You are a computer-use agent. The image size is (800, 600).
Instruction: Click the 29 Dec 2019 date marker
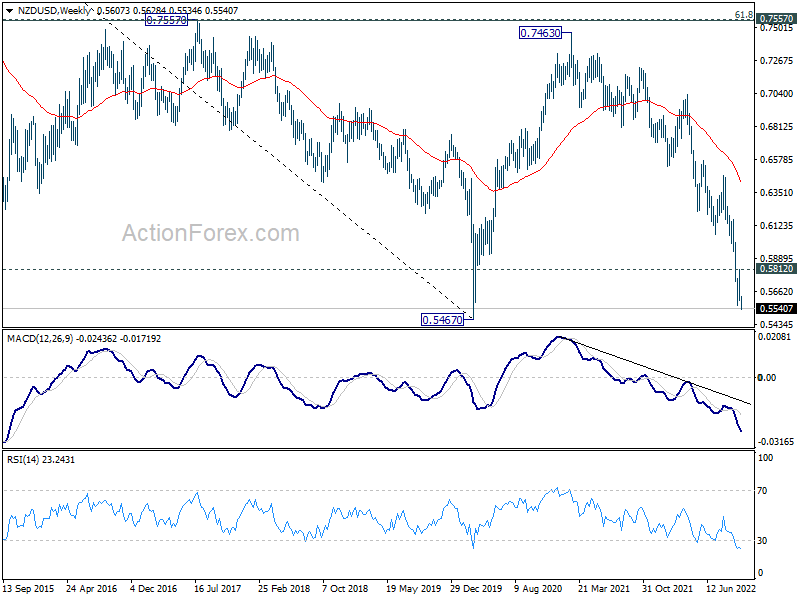(x=476, y=589)
